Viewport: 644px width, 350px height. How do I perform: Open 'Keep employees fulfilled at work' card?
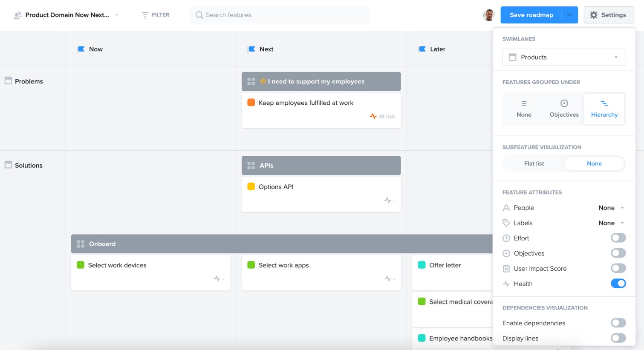[x=321, y=110]
